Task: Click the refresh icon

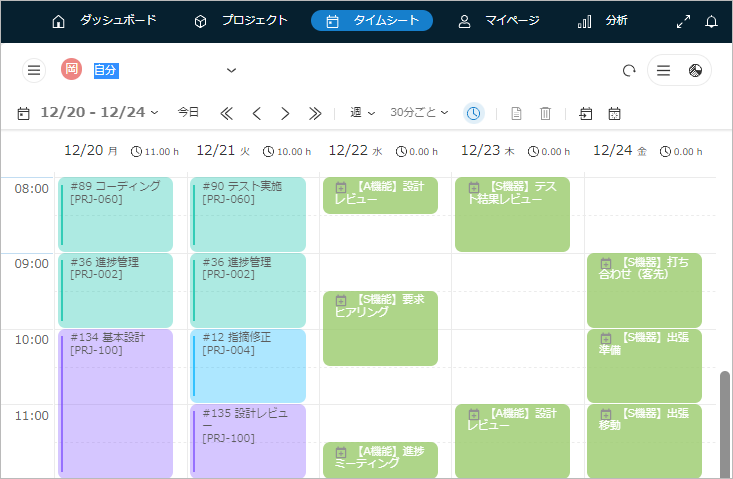Action: point(629,70)
